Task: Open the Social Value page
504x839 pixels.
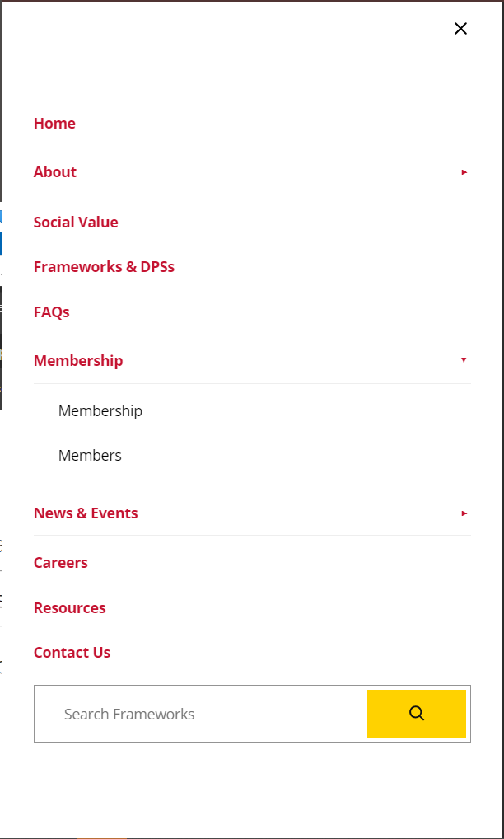Action: [76, 222]
